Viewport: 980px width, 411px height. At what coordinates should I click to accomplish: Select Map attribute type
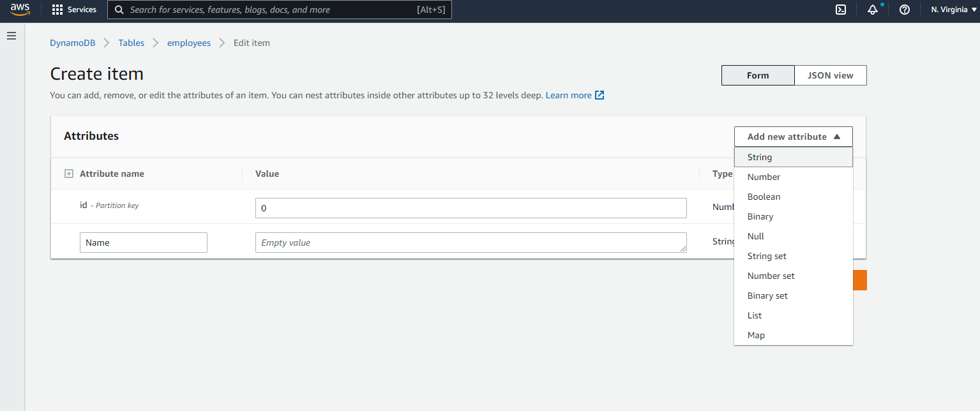pos(794,335)
